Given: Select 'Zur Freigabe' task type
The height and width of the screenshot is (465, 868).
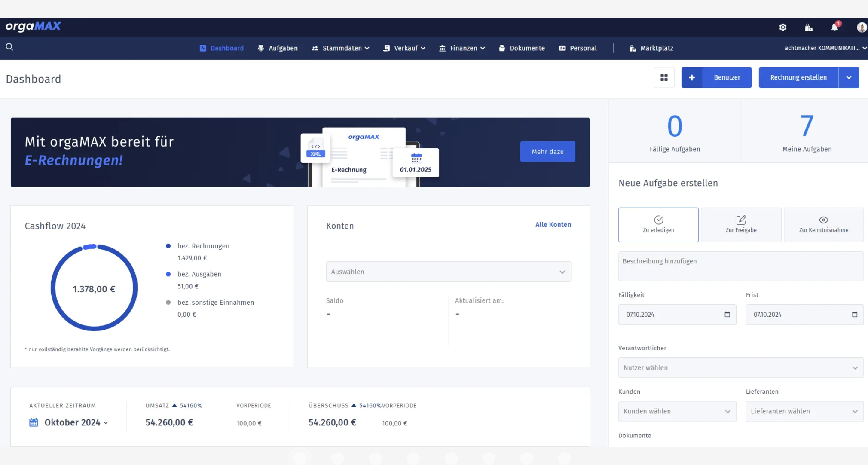Looking at the screenshot, I should click(x=741, y=225).
